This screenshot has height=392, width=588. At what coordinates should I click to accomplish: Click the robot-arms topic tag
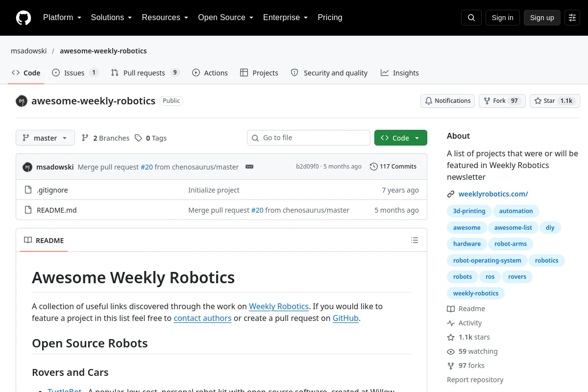511,244
